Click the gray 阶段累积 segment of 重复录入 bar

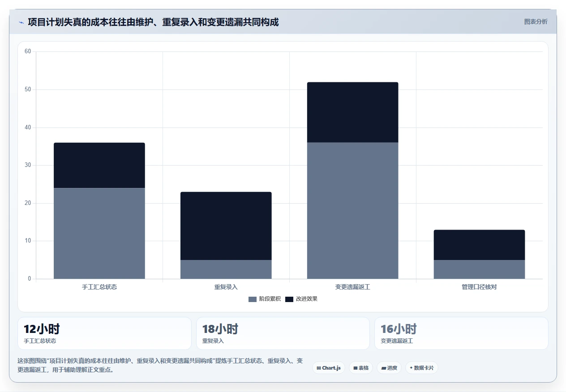pyautogui.click(x=226, y=269)
